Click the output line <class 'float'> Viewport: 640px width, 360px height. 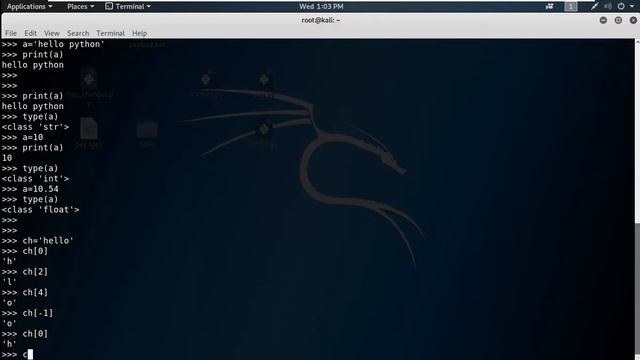click(x=40, y=210)
